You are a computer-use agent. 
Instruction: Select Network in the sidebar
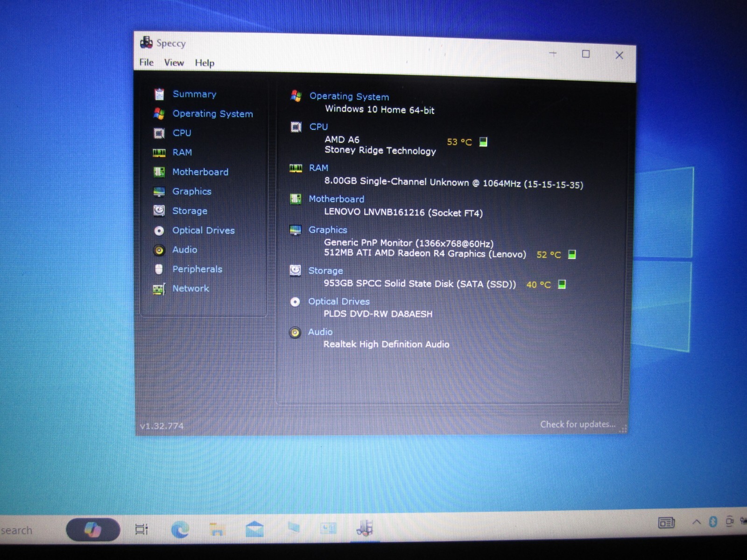(190, 288)
